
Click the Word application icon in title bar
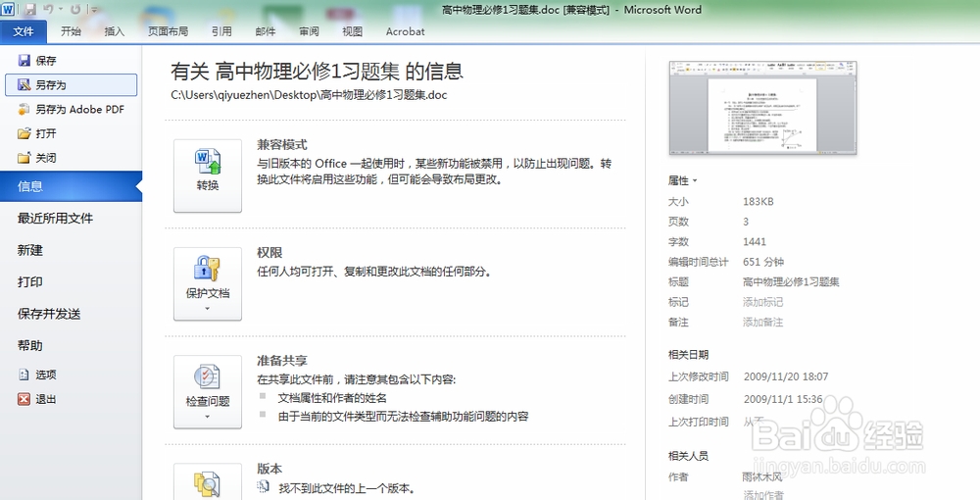(x=8, y=10)
